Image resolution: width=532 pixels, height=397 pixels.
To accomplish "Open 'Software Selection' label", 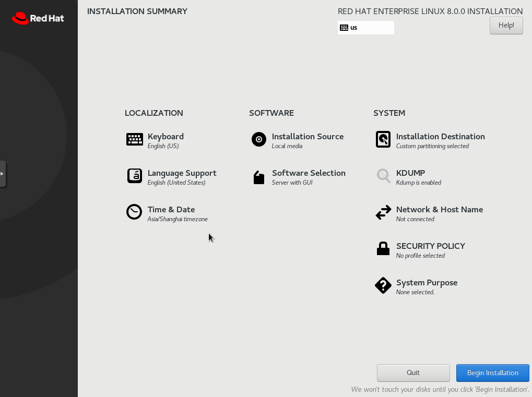I will click(x=309, y=173).
